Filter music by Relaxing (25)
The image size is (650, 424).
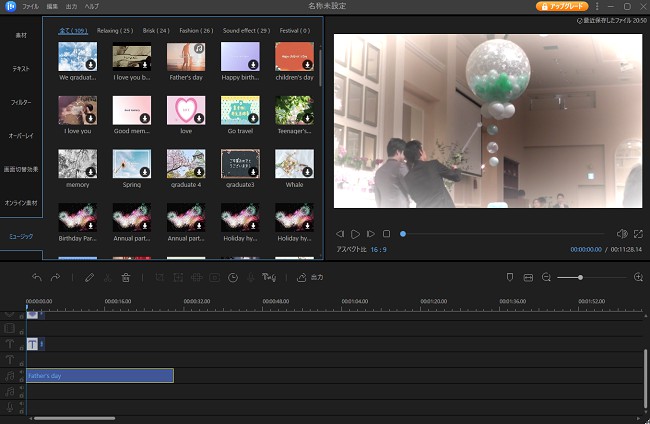click(115, 31)
